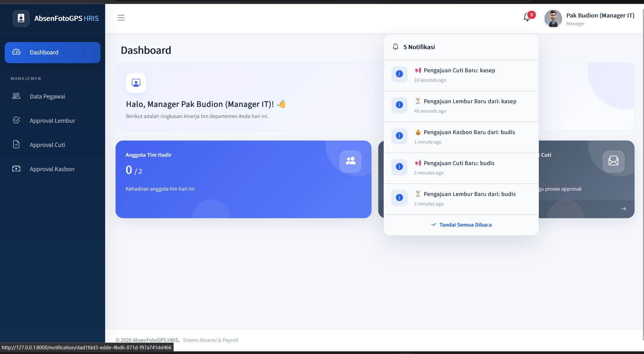Open the Dashboard menu item
Image resolution: width=644 pixels, height=354 pixels.
(x=52, y=52)
